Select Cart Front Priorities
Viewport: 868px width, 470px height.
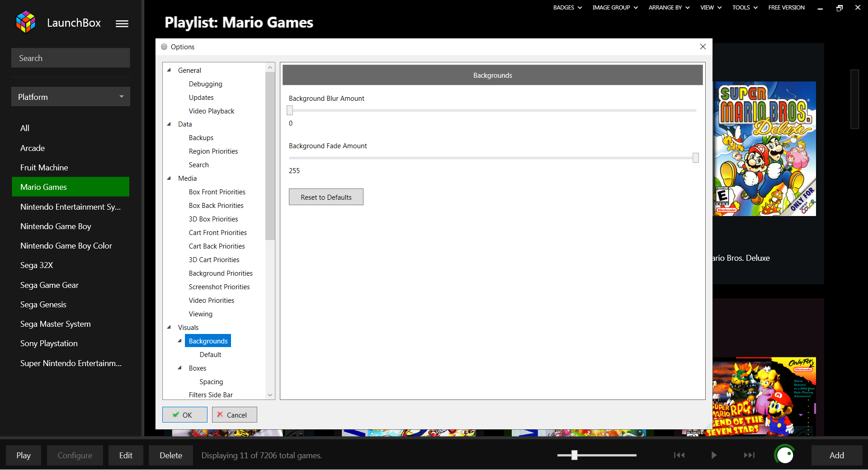click(217, 232)
